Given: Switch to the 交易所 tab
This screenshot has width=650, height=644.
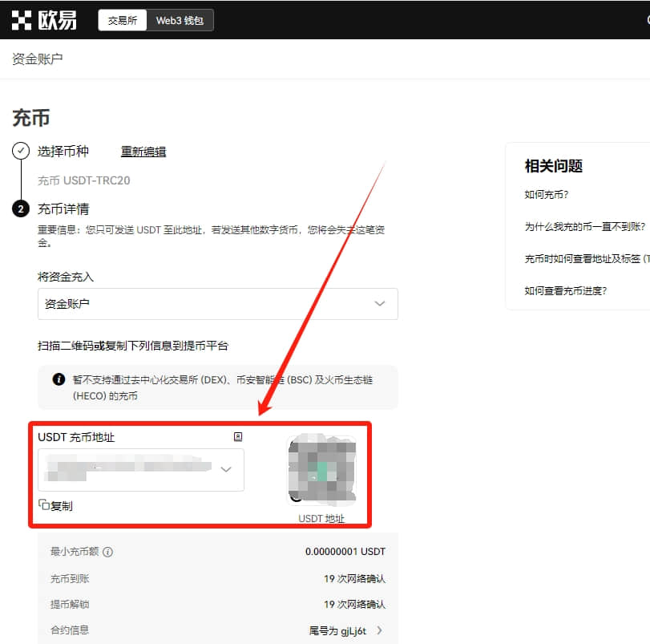Looking at the screenshot, I should [123, 20].
